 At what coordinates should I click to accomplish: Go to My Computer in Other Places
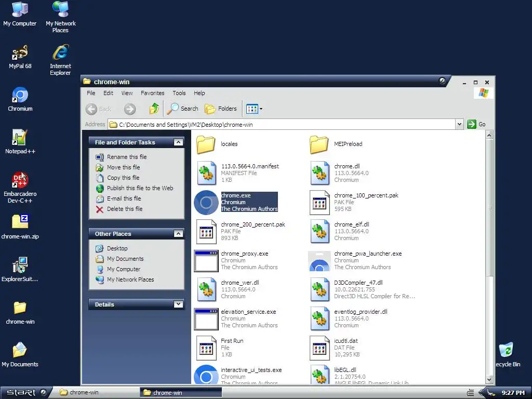124,269
